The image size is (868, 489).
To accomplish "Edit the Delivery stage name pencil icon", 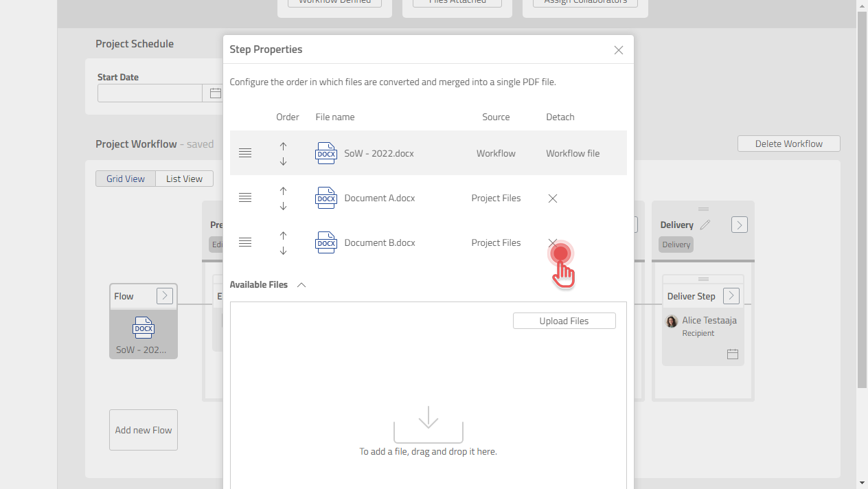I will 705,225.
